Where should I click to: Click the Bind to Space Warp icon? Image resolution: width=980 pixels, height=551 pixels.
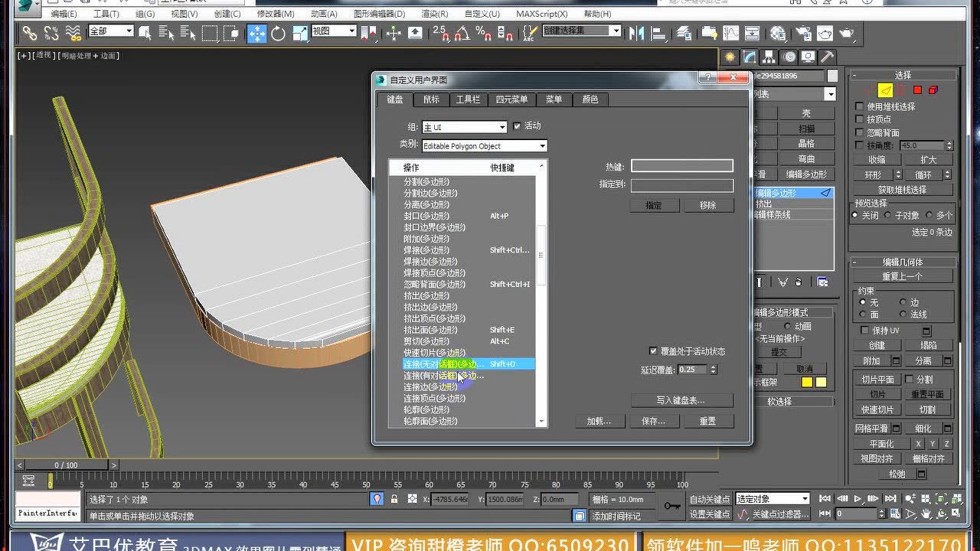tap(73, 33)
